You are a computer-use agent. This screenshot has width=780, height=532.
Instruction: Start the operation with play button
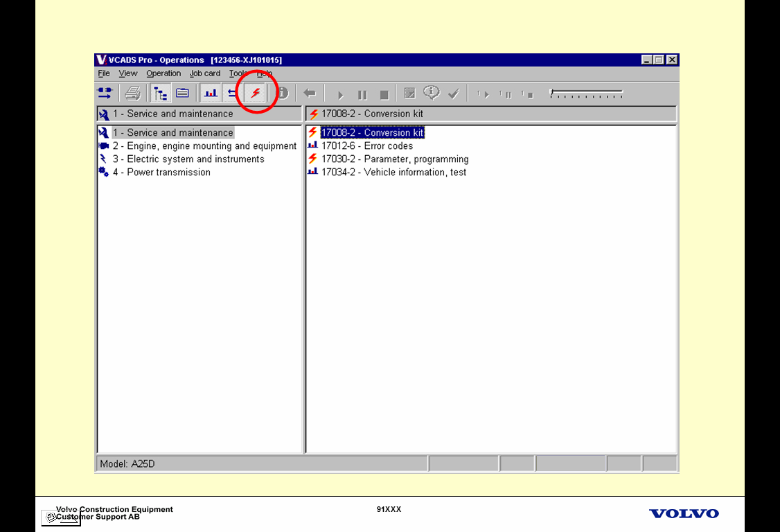(x=341, y=95)
